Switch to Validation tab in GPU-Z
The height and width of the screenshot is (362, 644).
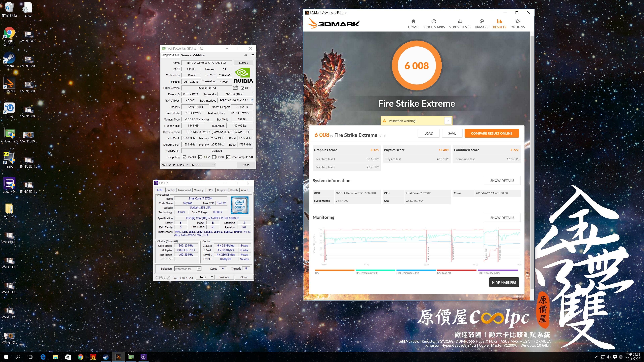pos(199,55)
